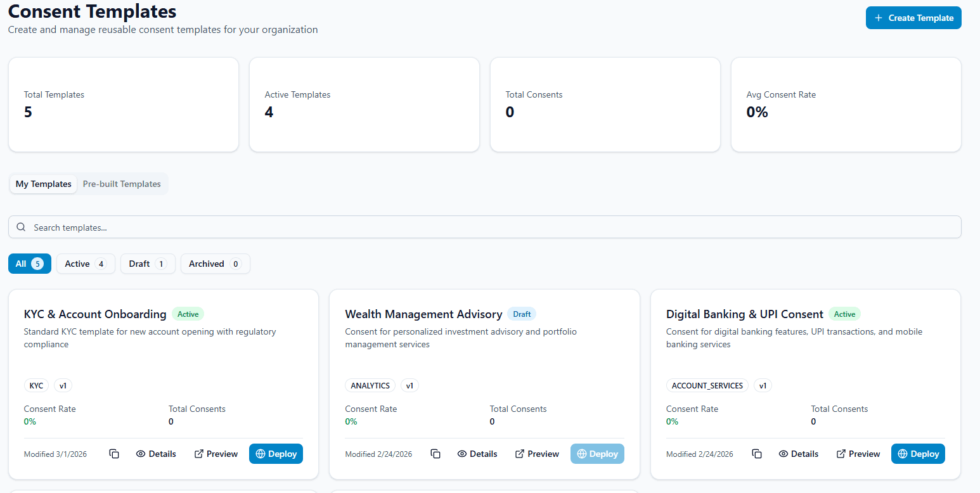Click the copy icon on KYC & Account Onboarding card

point(114,454)
